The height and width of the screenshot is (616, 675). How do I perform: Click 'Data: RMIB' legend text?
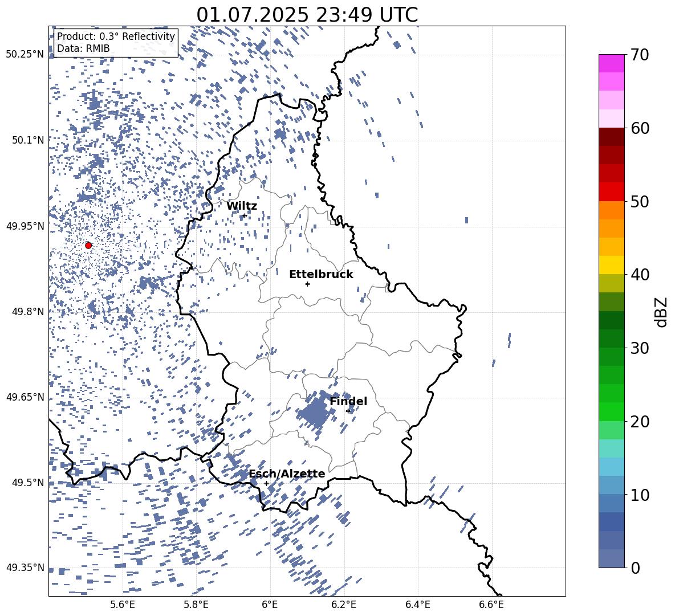[x=83, y=48]
